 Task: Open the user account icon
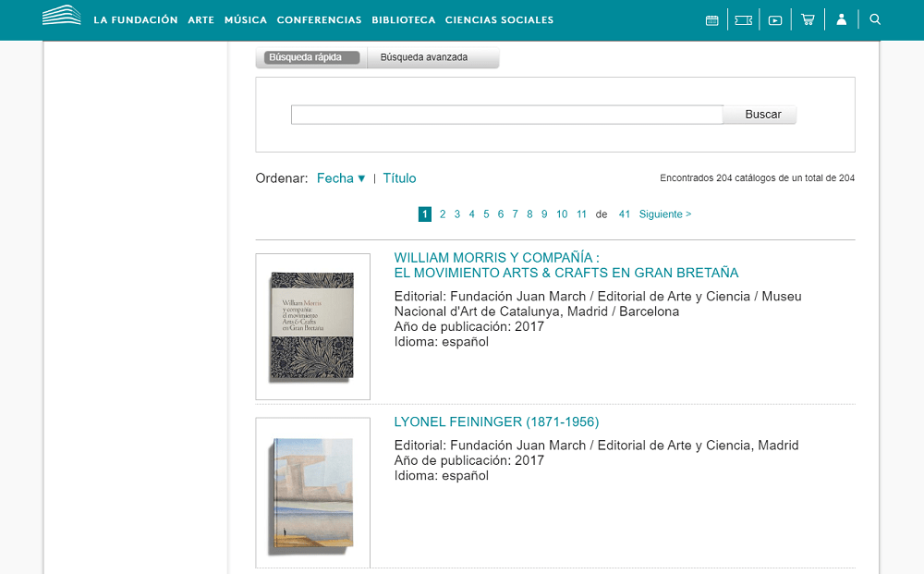[x=842, y=19]
